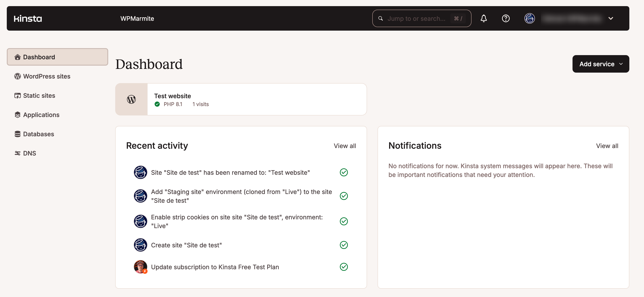Click success check of renamed site activity

[344, 172]
